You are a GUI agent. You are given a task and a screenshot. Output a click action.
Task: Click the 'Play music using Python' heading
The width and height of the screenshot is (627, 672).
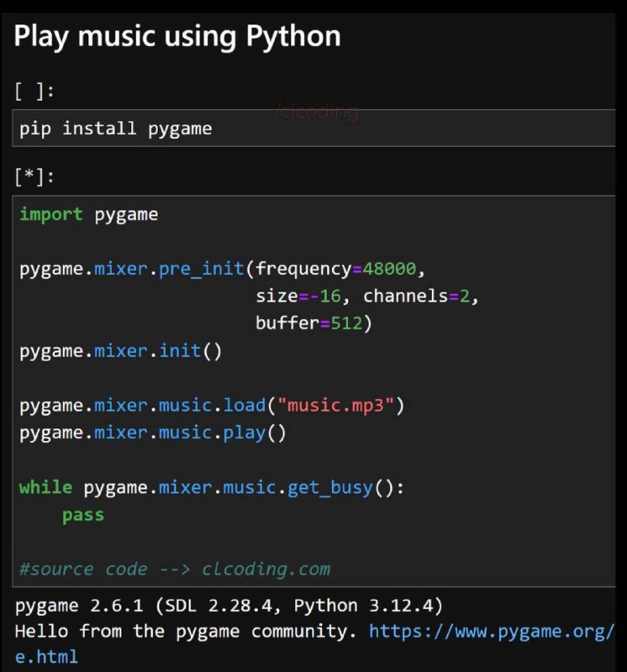[x=177, y=37]
